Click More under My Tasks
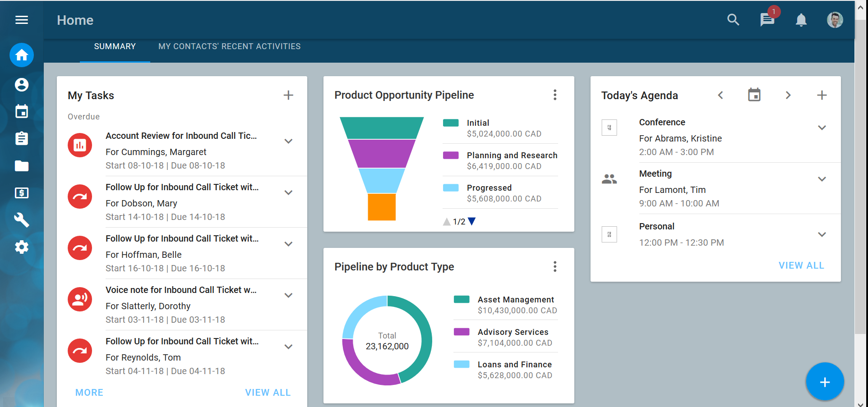Image resolution: width=868 pixels, height=407 pixels. tap(89, 393)
